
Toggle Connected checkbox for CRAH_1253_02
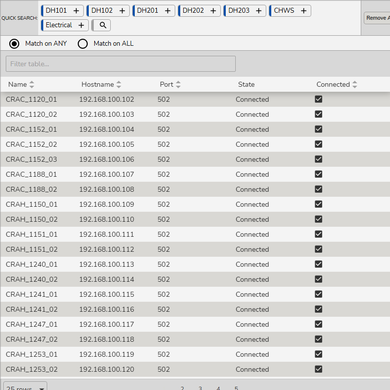click(x=319, y=369)
